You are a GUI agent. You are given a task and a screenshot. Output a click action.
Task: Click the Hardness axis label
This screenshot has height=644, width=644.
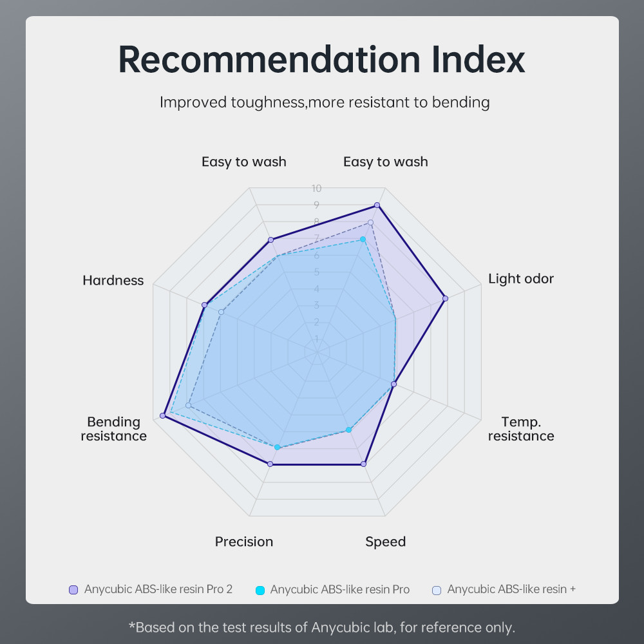pos(113,280)
